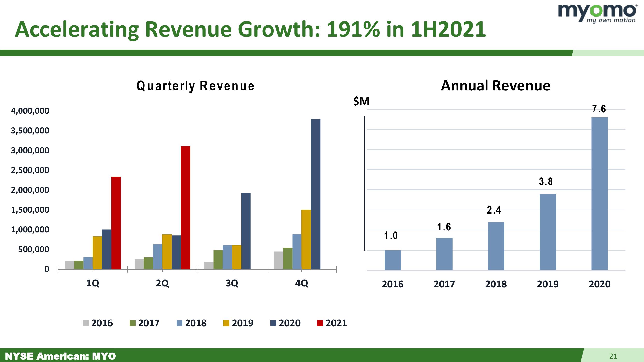This screenshot has height=362, width=644.
Task: Click the '2021' legend label text
Action: click(336, 323)
